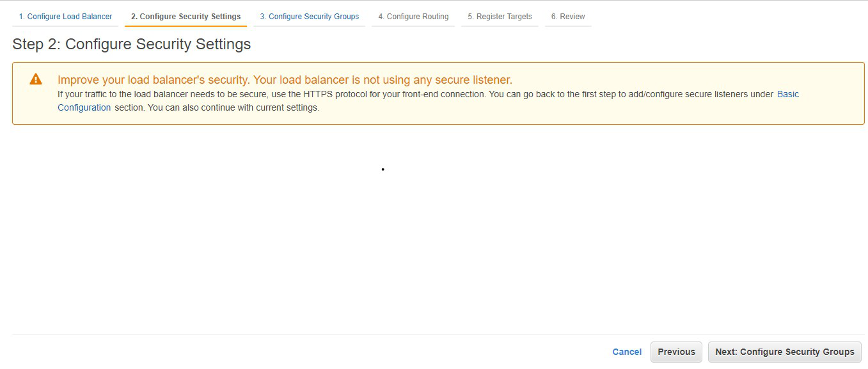Follow the Basic Configuration link
Screen dimensions: 868x369
click(787, 94)
